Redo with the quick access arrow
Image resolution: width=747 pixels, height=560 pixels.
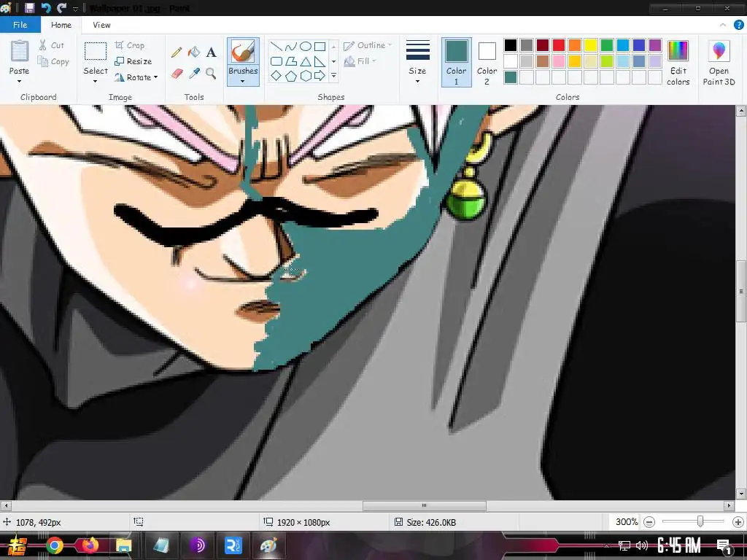tap(61, 7)
